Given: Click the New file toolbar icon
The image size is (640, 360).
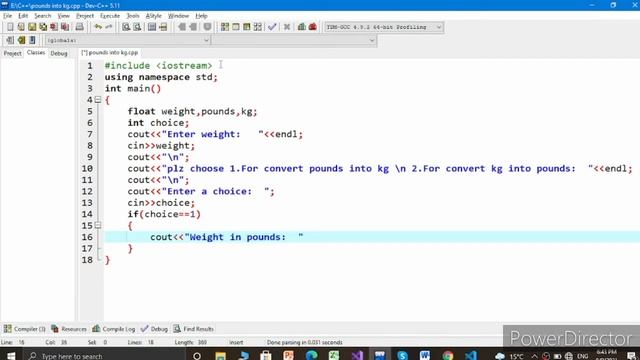Looking at the screenshot, I should click(10, 27).
